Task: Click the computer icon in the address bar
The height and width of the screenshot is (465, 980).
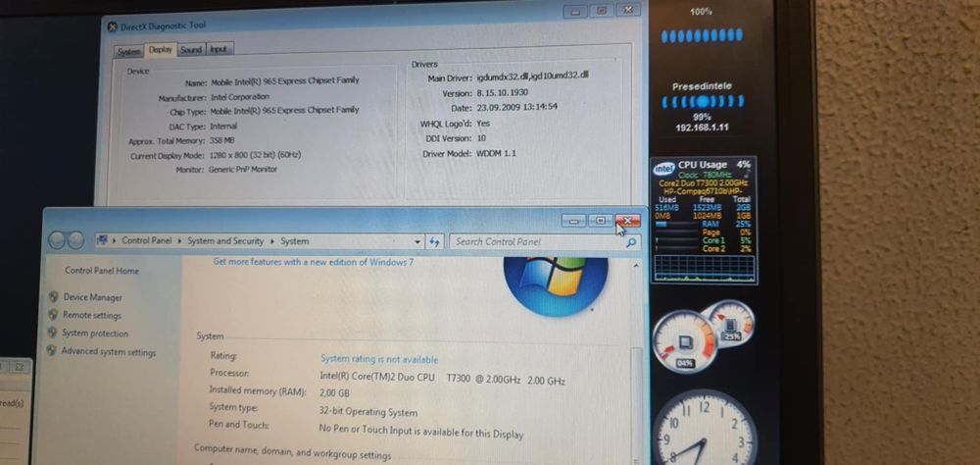Action: point(103,240)
